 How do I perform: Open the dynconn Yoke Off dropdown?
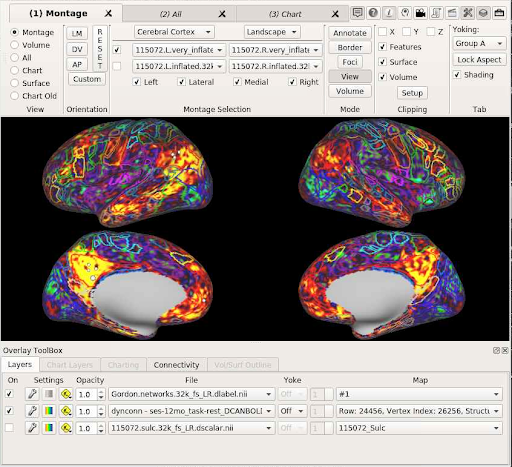point(292,411)
